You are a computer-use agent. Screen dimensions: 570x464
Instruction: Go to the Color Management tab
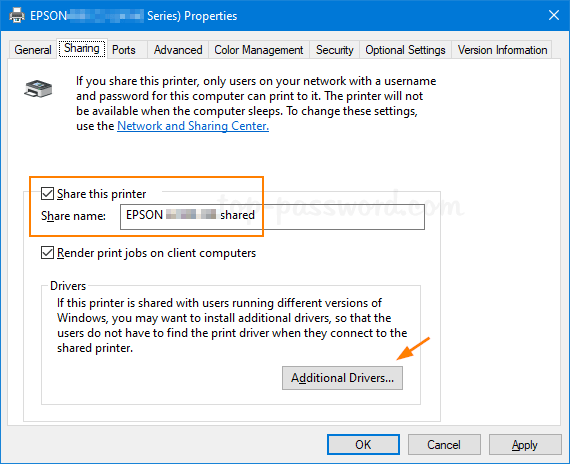point(258,50)
